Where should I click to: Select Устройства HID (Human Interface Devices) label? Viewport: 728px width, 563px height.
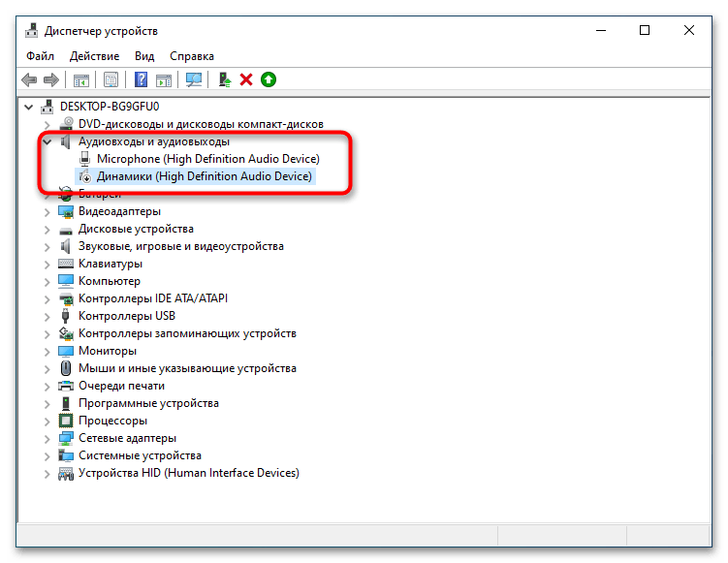(188, 473)
